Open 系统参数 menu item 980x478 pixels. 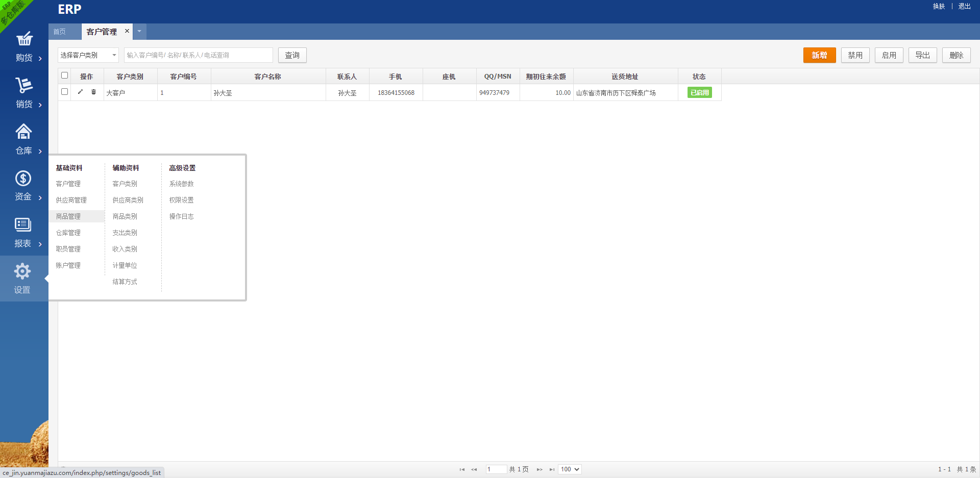182,184
